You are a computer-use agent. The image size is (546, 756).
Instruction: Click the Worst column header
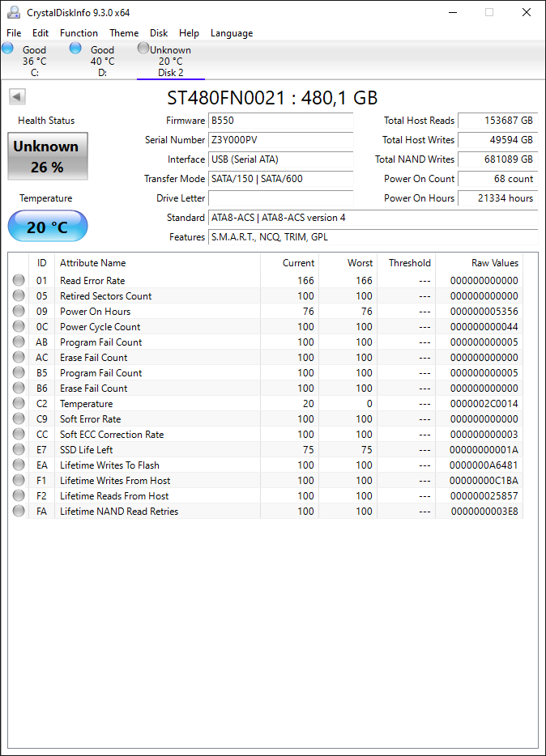pyautogui.click(x=348, y=263)
